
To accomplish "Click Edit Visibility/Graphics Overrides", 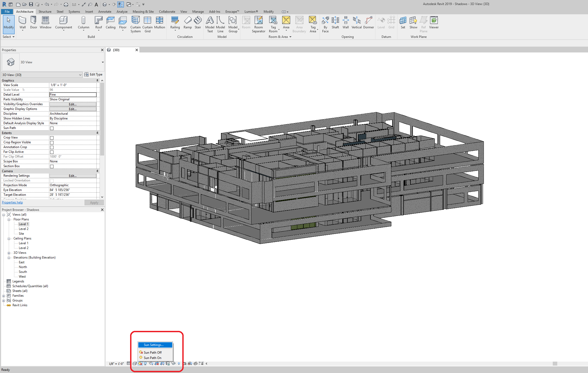I will pyautogui.click(x=73, y=104).
